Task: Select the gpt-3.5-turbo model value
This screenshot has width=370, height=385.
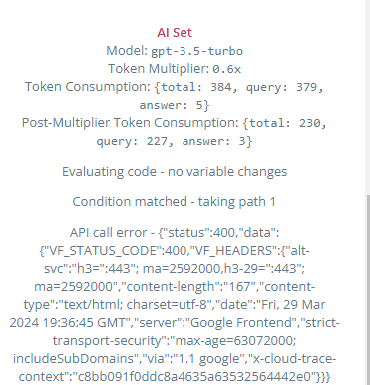Action: [x=197, y=51]
